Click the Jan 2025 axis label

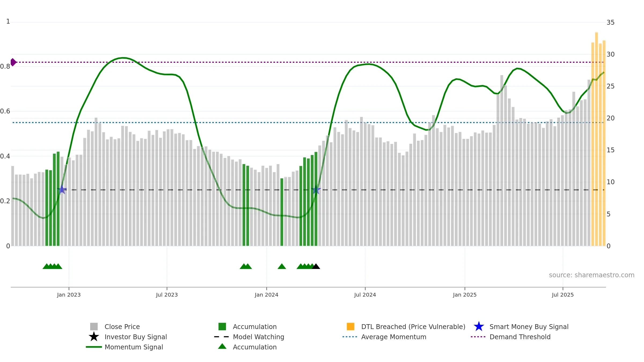point(465,295)
